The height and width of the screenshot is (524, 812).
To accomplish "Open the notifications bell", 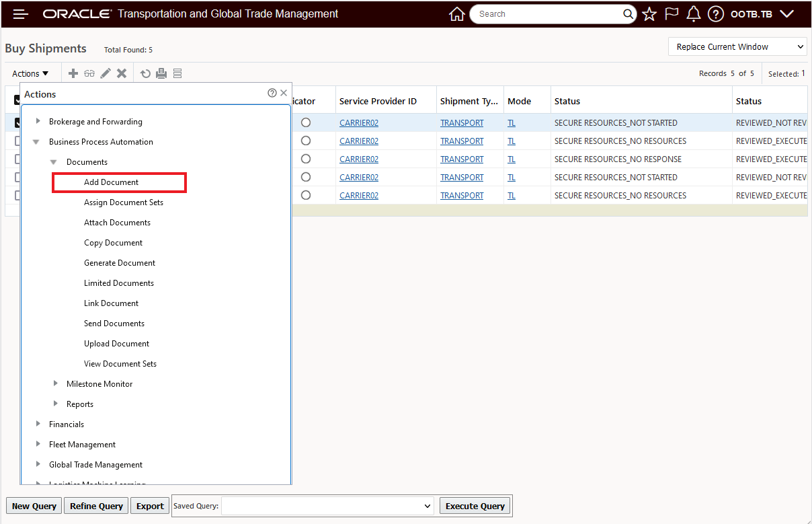I will point(693,14).
